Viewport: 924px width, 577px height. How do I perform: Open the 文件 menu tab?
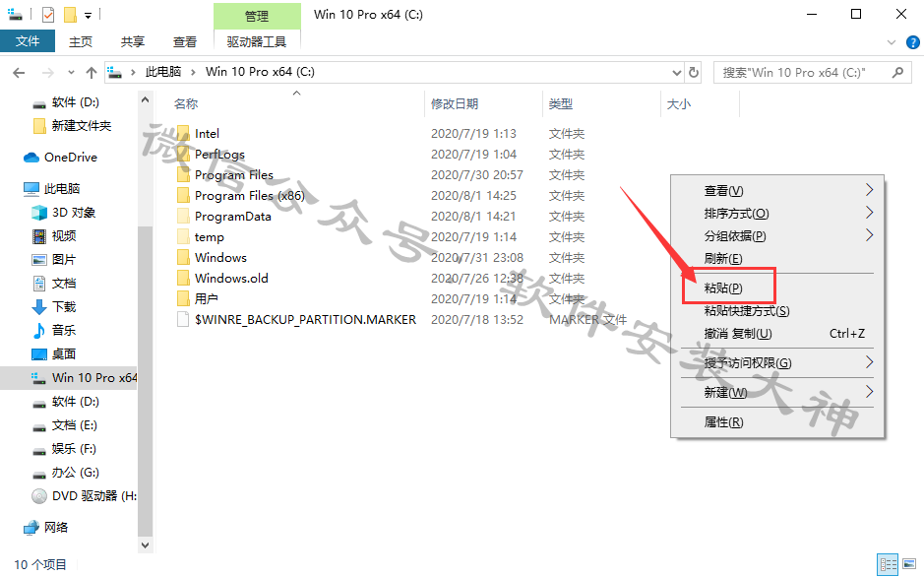[x=28, y=41]
